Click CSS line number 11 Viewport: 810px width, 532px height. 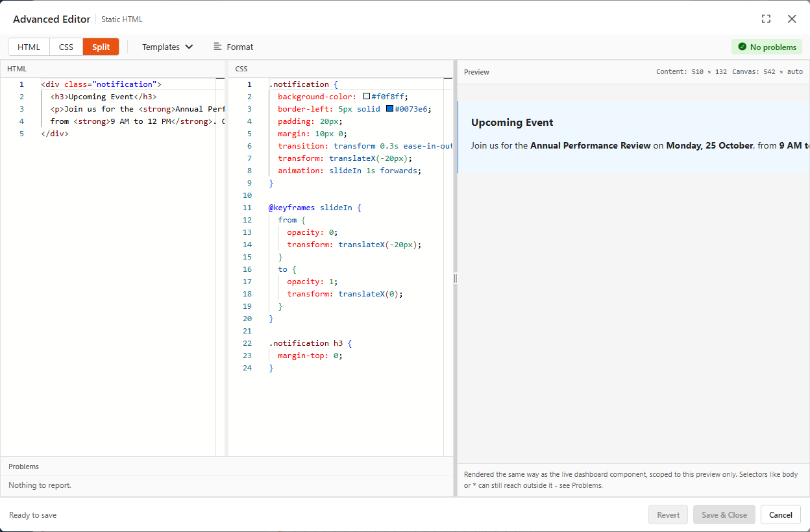(247, 208)
